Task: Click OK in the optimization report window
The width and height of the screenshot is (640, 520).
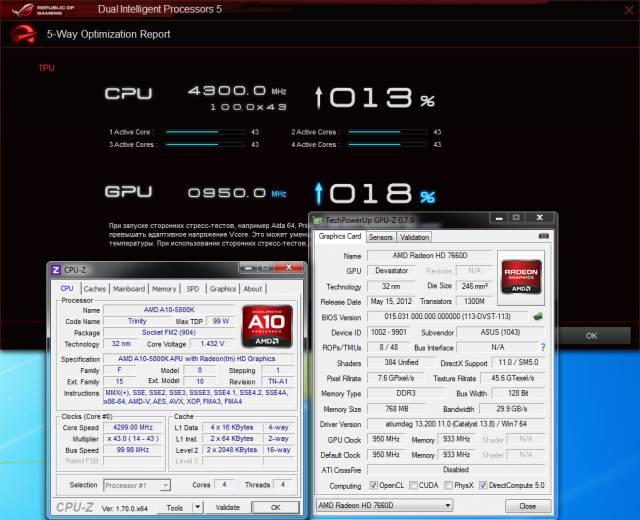Action: tap(592, 336)
